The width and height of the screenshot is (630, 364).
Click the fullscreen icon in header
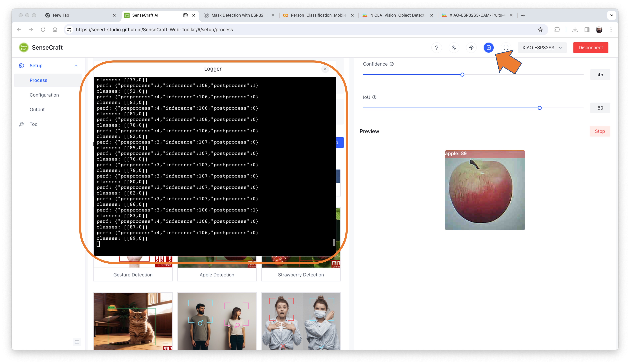(x=506, y=48)
